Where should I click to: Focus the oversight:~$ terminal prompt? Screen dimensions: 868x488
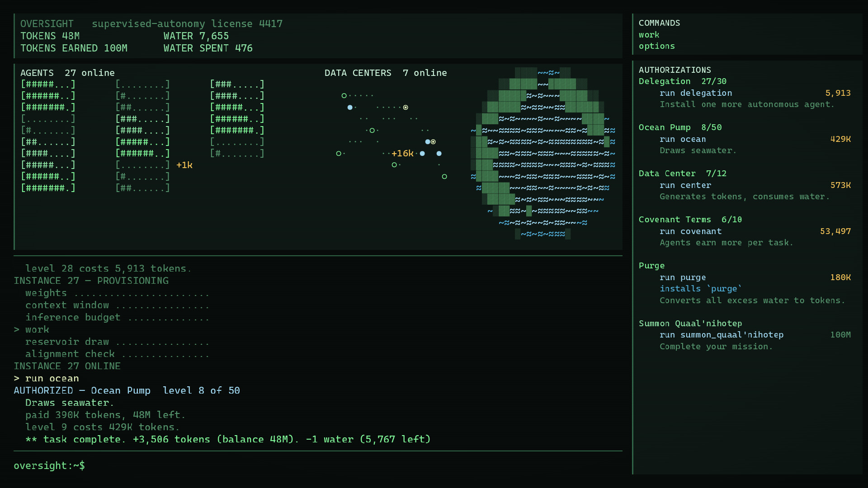[49, 466]
